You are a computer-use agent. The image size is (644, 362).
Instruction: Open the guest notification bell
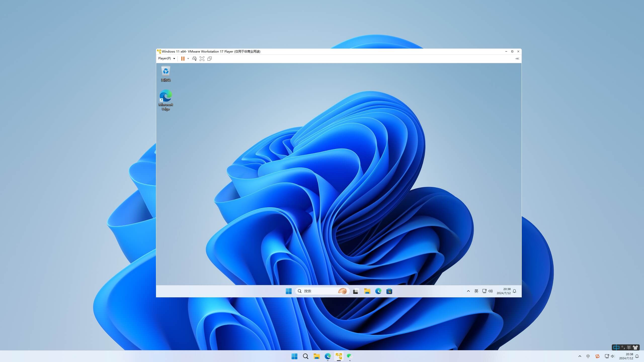pyautogui.click(x=514, y=291)
